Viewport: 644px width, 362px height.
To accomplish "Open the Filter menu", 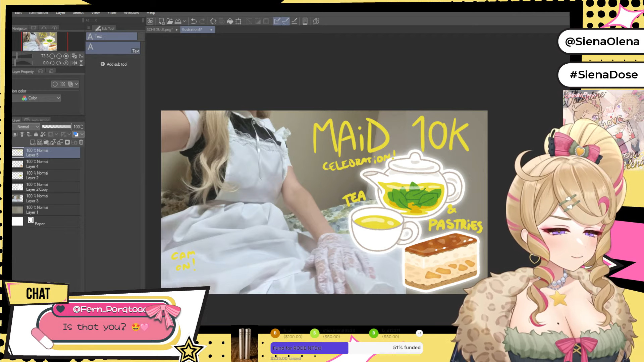I will 112,13.
